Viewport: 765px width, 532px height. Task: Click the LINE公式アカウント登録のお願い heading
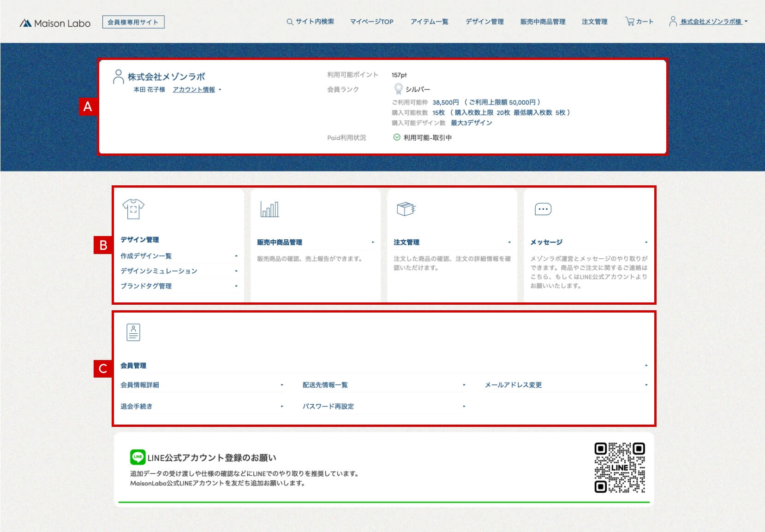(212, 458)
